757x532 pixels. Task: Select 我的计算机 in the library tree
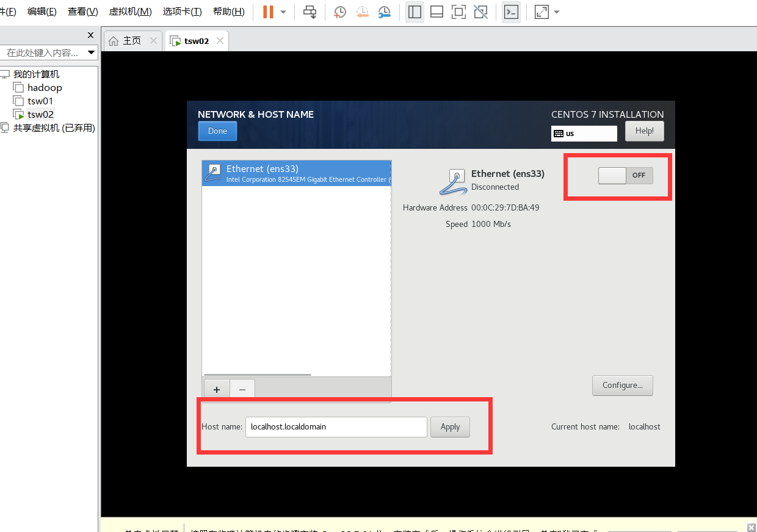click(x=37, y=74)
